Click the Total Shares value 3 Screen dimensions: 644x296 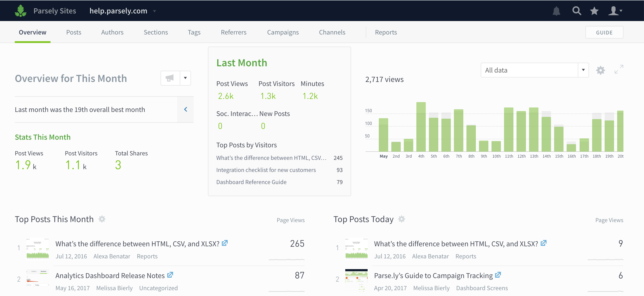tap(118, 165)
